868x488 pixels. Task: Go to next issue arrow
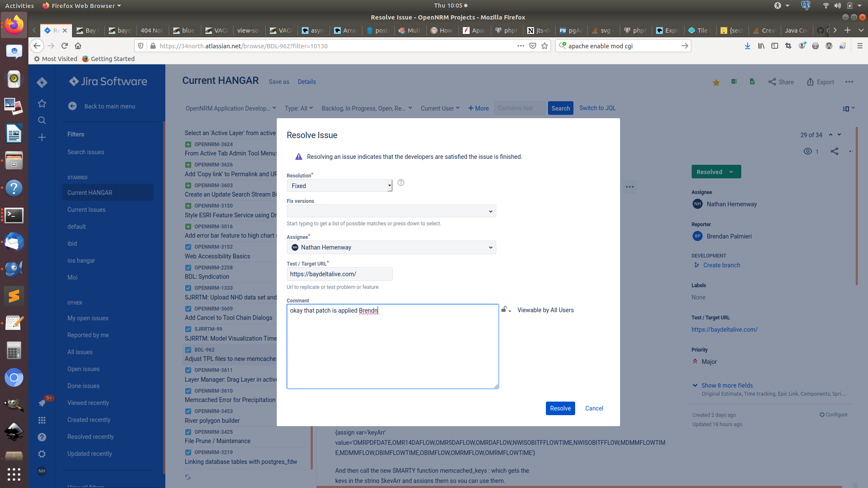pos(839,135)
